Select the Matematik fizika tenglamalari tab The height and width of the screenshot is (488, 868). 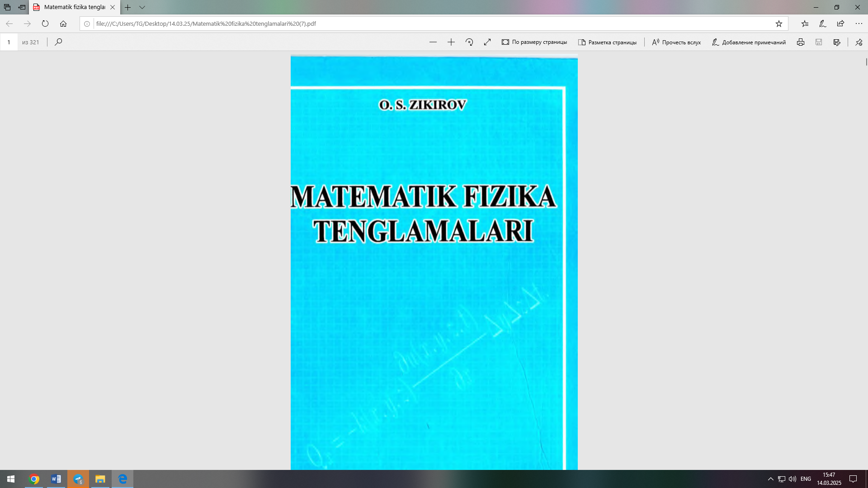[75, 7]
